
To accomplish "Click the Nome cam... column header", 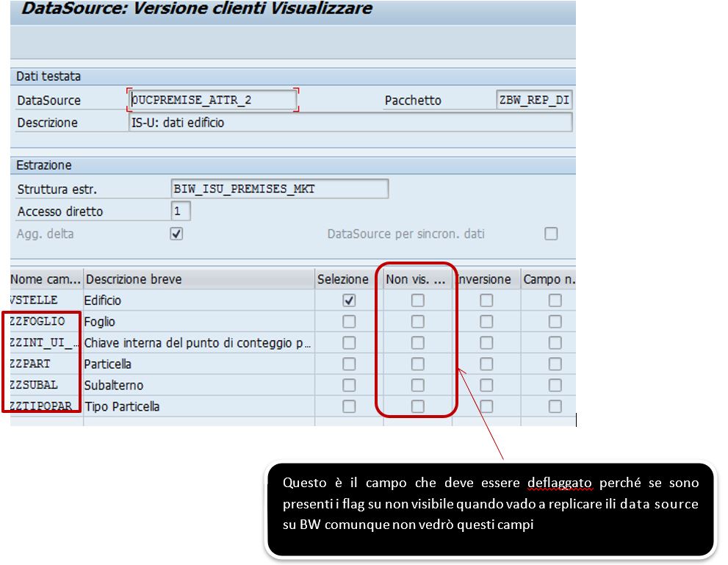I will click(x=46, y=279).
